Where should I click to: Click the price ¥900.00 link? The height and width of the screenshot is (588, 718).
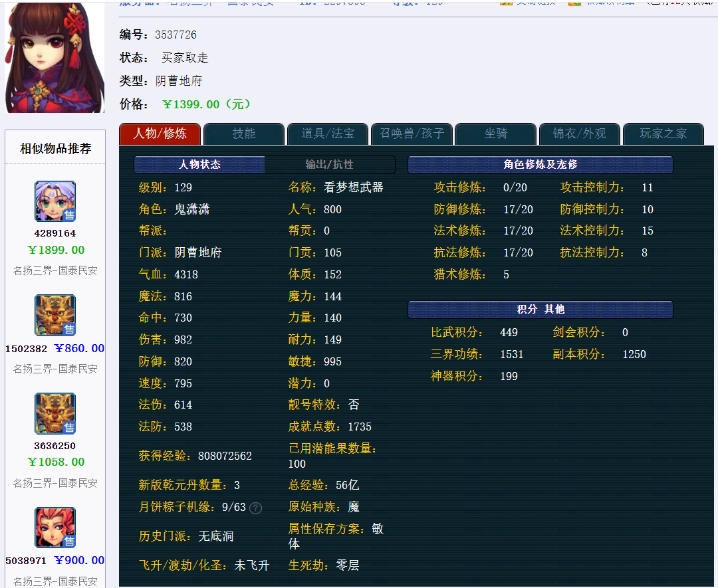coord(79,560)
